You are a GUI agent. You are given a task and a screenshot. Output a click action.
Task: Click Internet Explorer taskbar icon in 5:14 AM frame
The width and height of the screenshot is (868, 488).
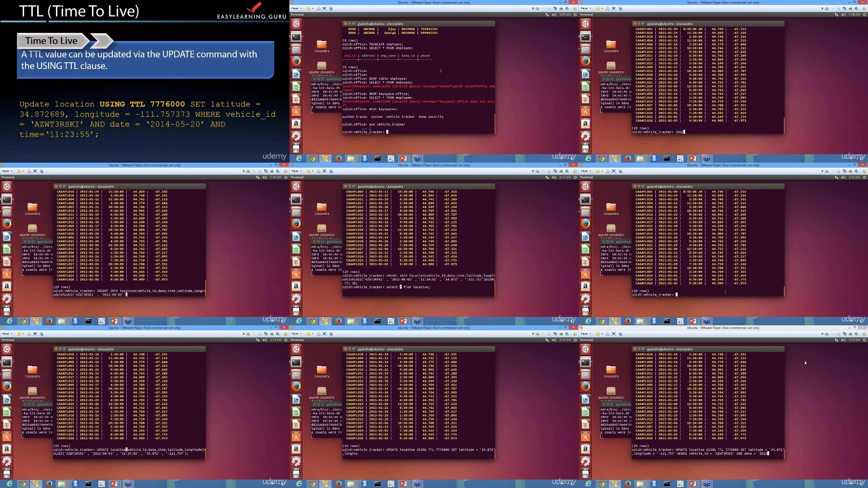click(x=299, y=484)
